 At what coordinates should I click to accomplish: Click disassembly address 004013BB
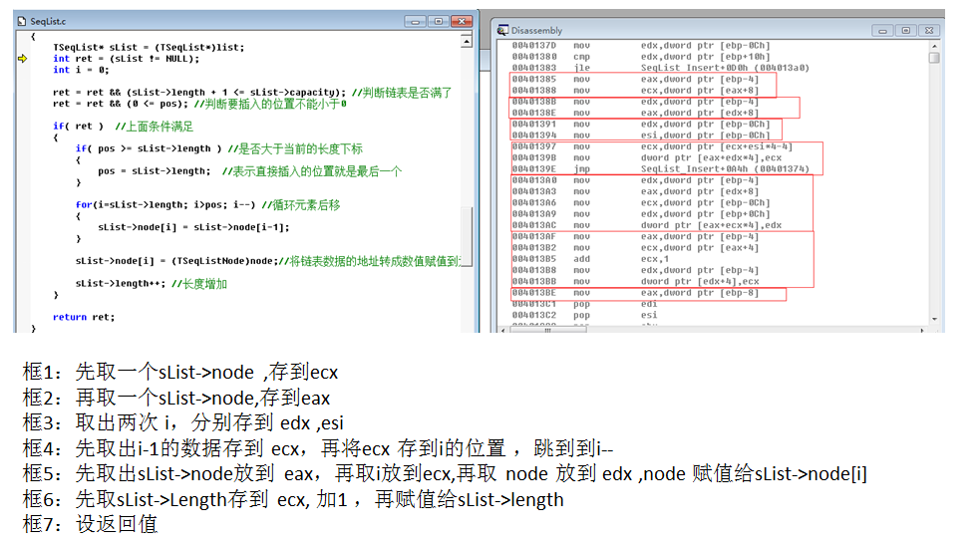point(533,282)
